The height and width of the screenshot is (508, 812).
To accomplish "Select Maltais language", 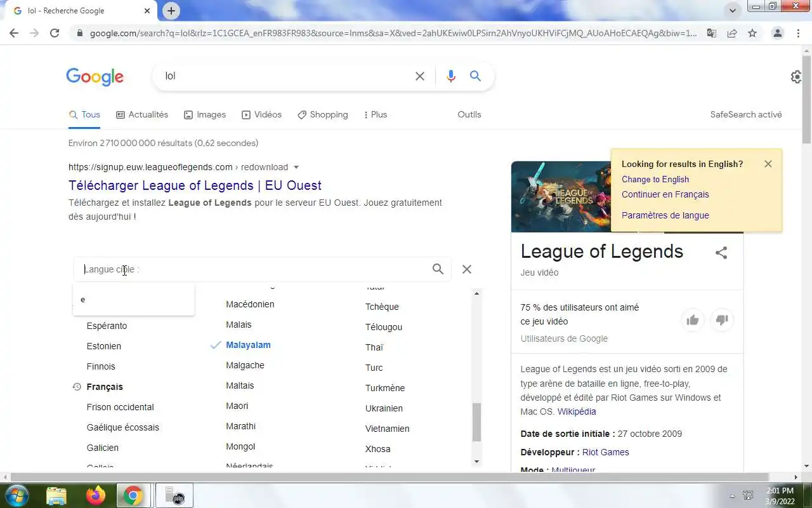I will [240, 386].
